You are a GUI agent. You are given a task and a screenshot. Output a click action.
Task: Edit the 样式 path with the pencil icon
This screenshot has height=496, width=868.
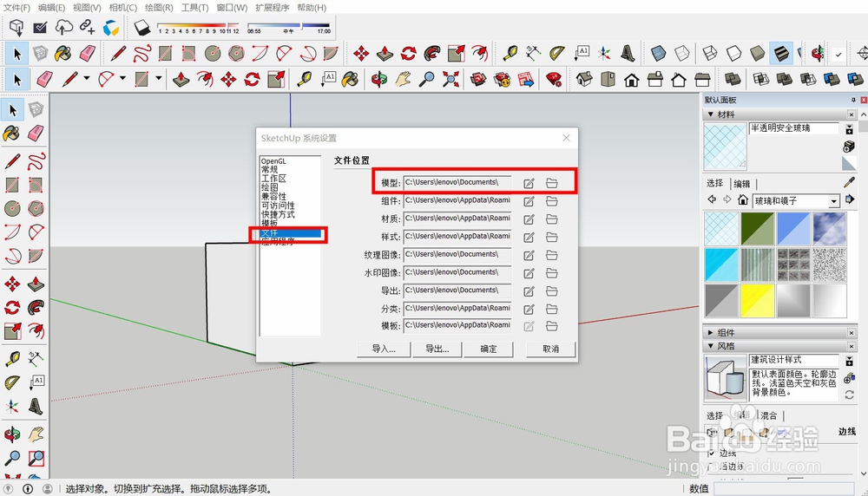point(529,237)
